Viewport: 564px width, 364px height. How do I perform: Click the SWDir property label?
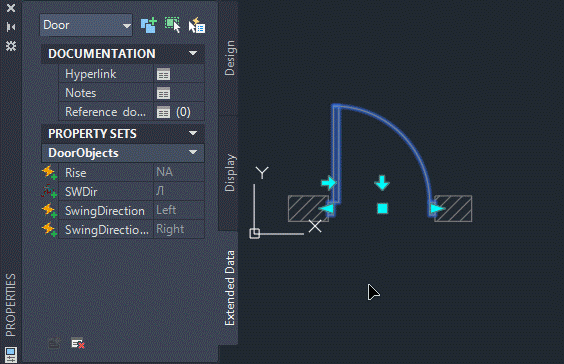pos(81,192)
